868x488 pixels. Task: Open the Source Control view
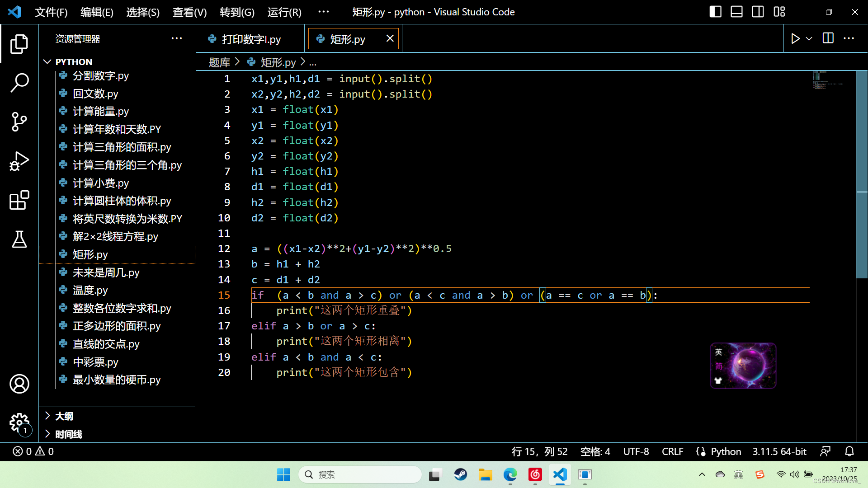pyautogui.click(x=19, y=122)
